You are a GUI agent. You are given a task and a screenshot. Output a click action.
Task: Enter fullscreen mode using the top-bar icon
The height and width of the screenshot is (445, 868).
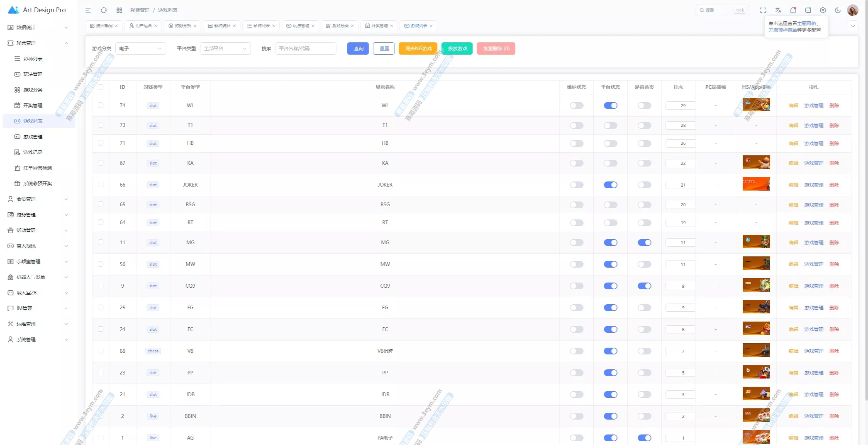click(x=763, y=10)
